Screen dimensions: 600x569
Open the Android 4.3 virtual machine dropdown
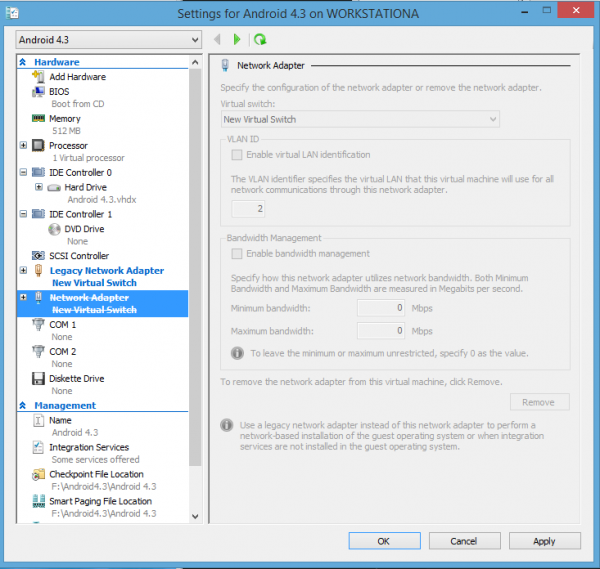pyautogui.click(x=109, y=40)
